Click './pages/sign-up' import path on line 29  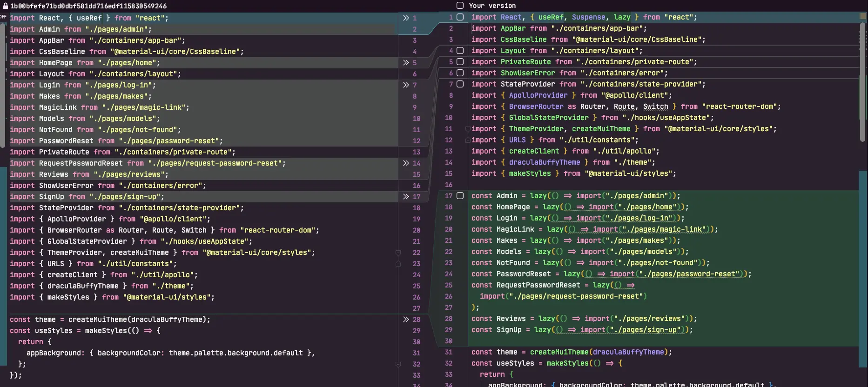[x=646, y=330]
